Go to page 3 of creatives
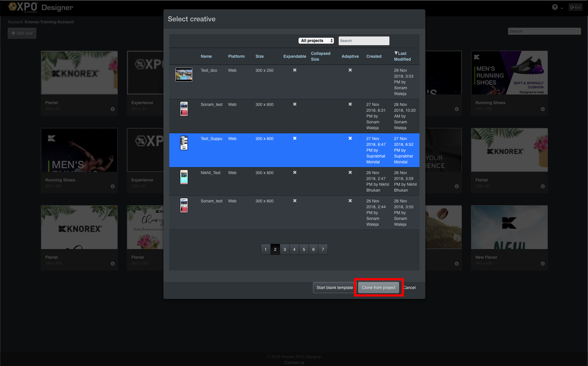 click(x=285, y=249)
